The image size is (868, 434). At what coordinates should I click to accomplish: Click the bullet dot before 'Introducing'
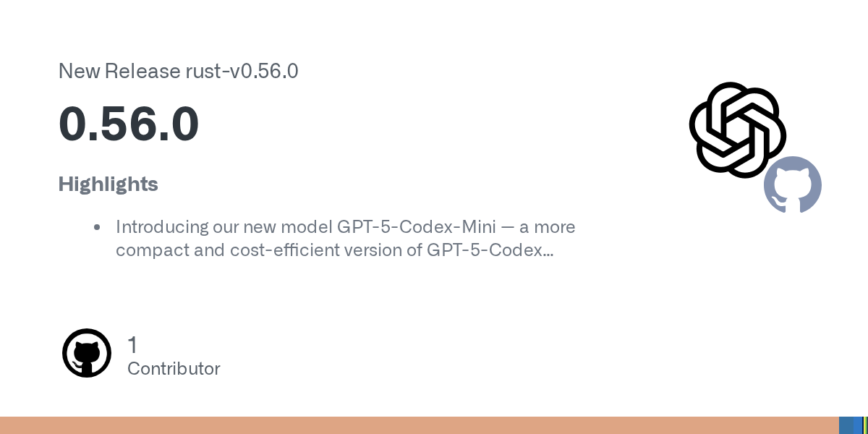(x=97, y=228)
